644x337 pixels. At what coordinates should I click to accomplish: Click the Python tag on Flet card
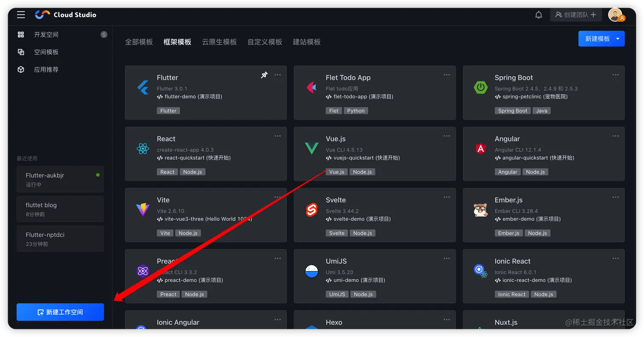[x=356, y=111]
